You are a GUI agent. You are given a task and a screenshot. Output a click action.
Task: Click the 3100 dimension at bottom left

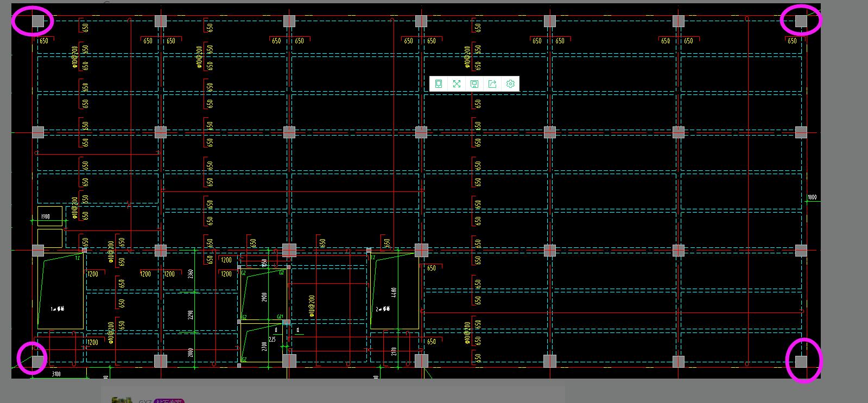point(56,374)
